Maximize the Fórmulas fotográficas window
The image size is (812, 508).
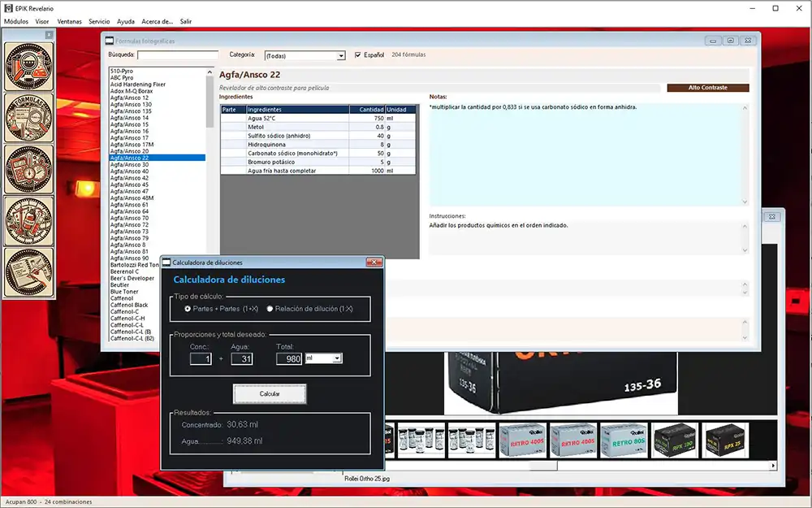(x=730, y=41)
